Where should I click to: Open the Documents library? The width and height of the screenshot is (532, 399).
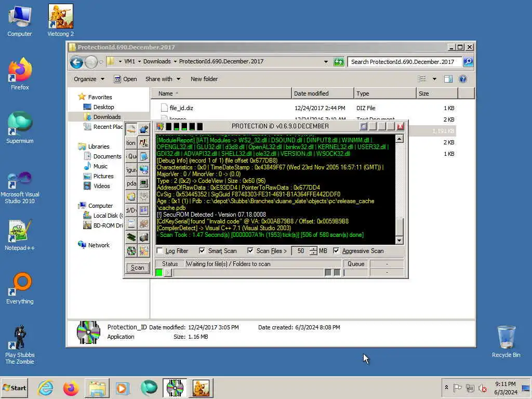[107, 156]
